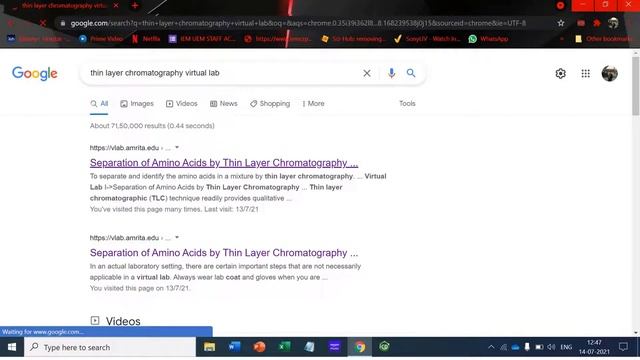Expand dropdown arrow beside second vlab.amrita.edu URL

tap(177, 237)
